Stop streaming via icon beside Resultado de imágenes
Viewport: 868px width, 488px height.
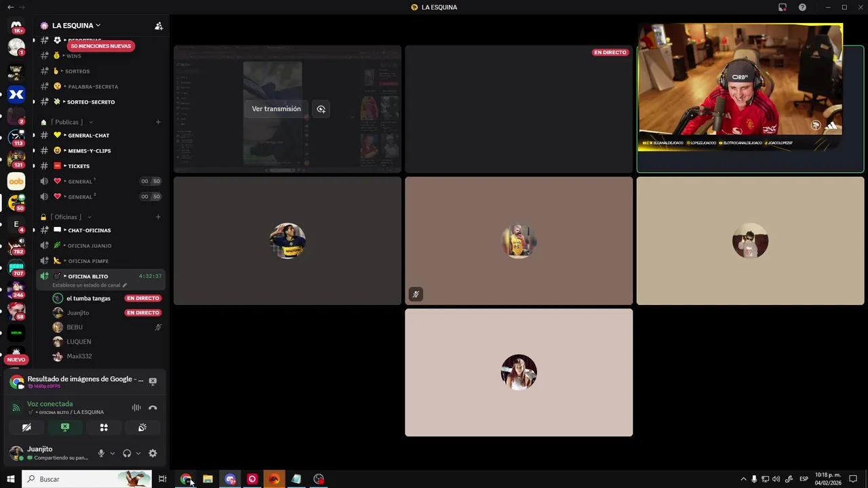point(153,382)
